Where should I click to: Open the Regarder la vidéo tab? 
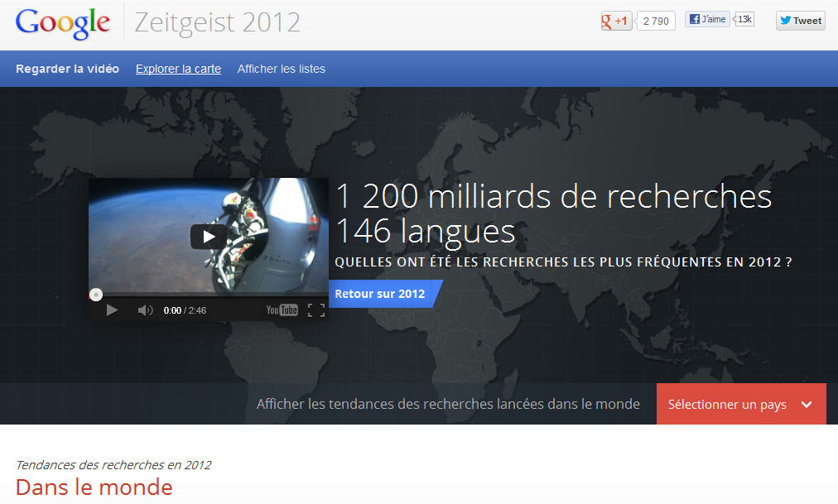(67, 69)
